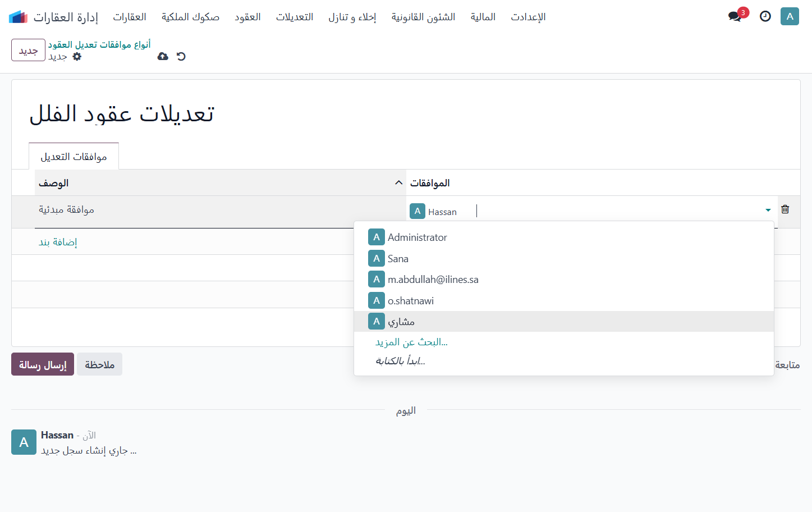Open the approvers dropdown arrow
812x512 pixels.
[x=768, y=210]
